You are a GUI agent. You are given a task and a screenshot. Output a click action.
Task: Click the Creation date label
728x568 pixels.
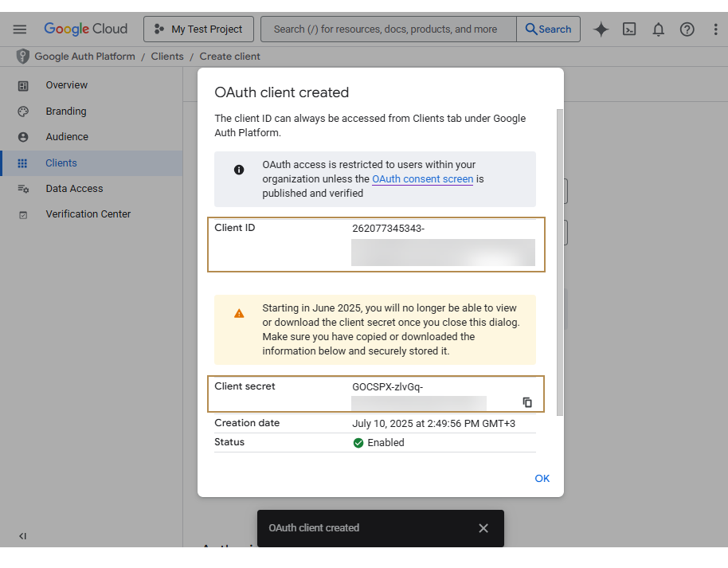[247, 423]
